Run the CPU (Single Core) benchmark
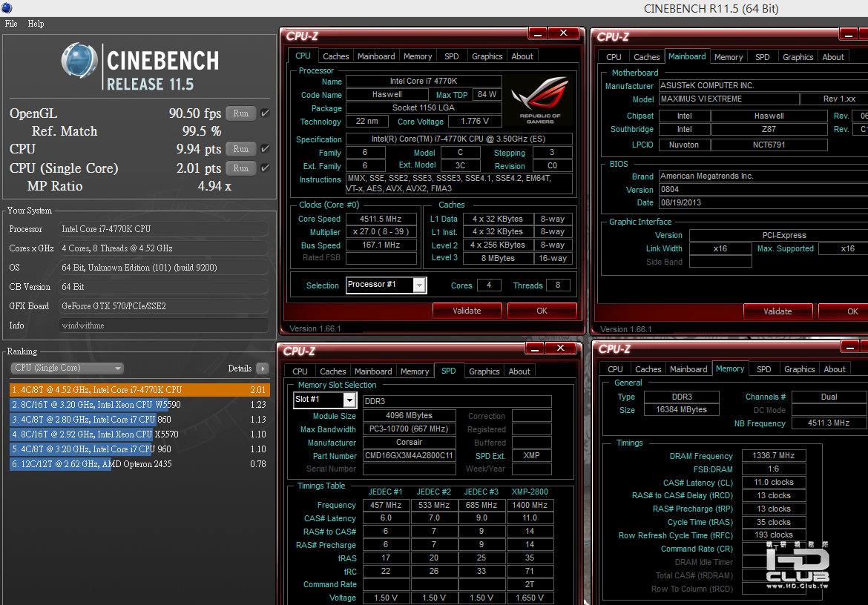 (241, 168)
